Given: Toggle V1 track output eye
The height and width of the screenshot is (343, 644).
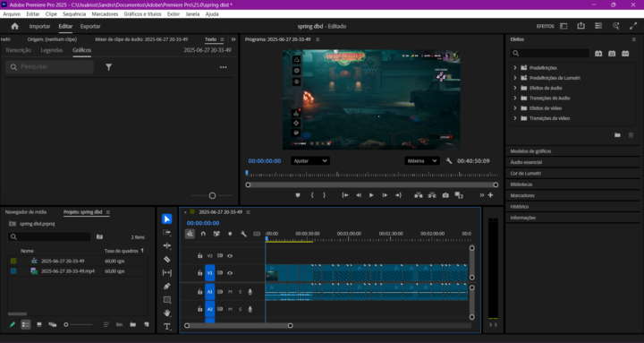Looking at the screenshot, I should pos(230,272).
